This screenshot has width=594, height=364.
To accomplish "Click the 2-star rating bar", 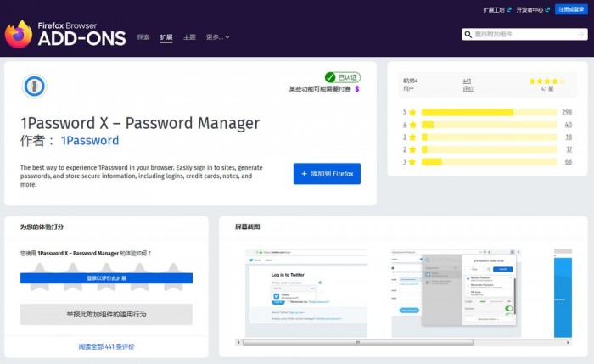I will pos(489,149).
